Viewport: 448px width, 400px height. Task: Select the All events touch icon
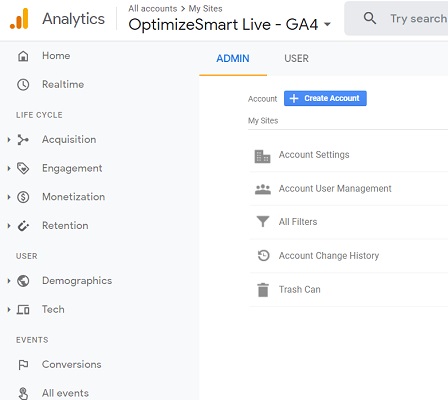pos(23,393)
